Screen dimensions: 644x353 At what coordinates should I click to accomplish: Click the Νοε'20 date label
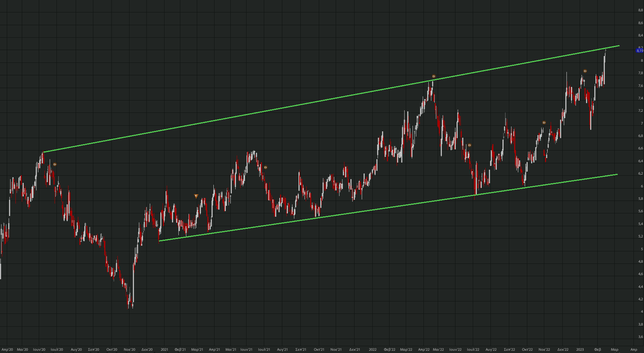pos(129,350)
